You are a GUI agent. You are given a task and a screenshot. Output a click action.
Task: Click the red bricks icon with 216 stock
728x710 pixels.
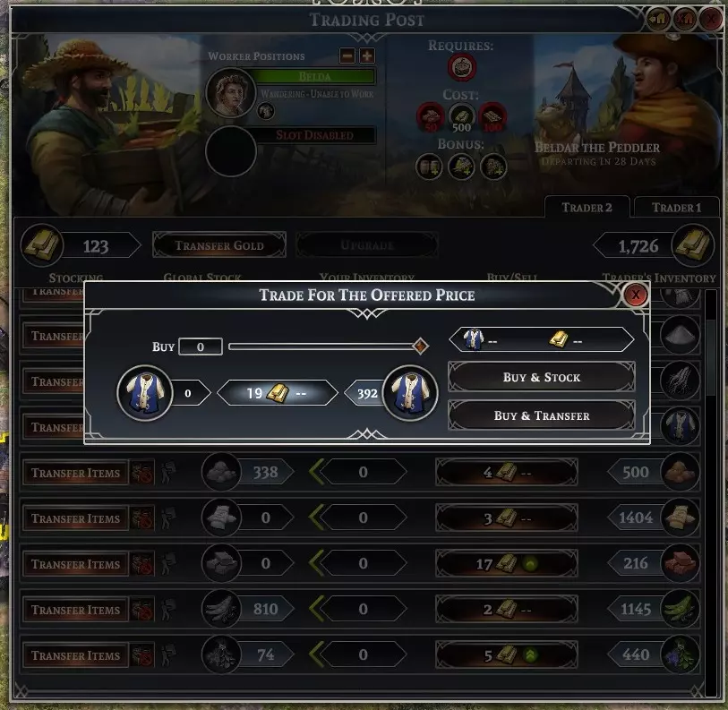point(680,563)
